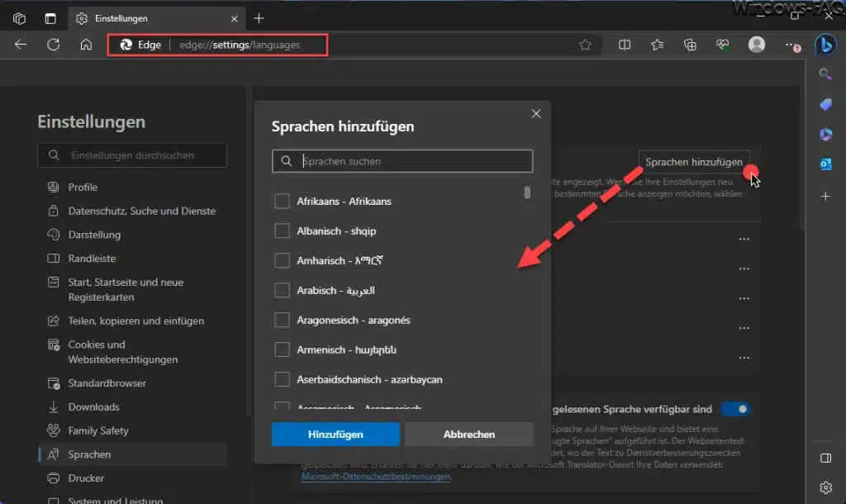Check the Afrikaans language checkbox
This screenshot has width=846, height=504.
[x=283, y=202]
